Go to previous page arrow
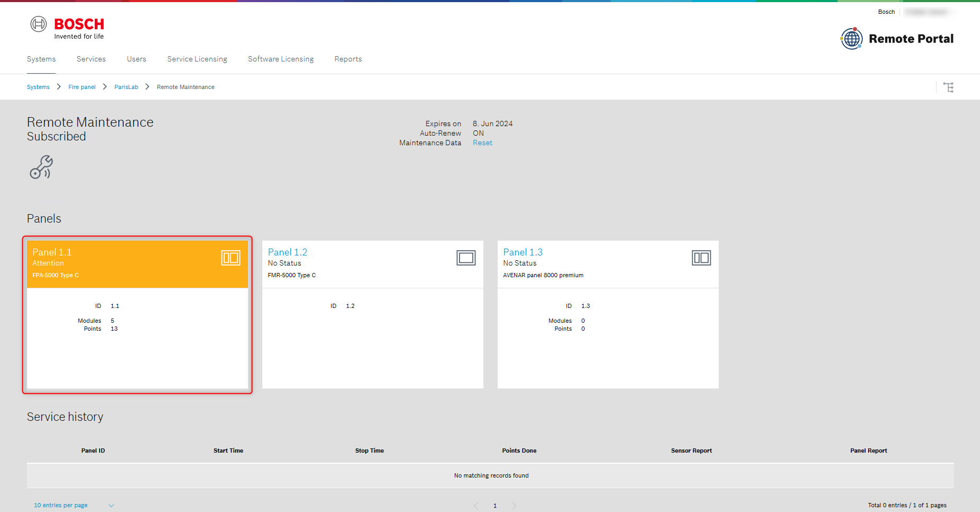 (x=476, y=506)
